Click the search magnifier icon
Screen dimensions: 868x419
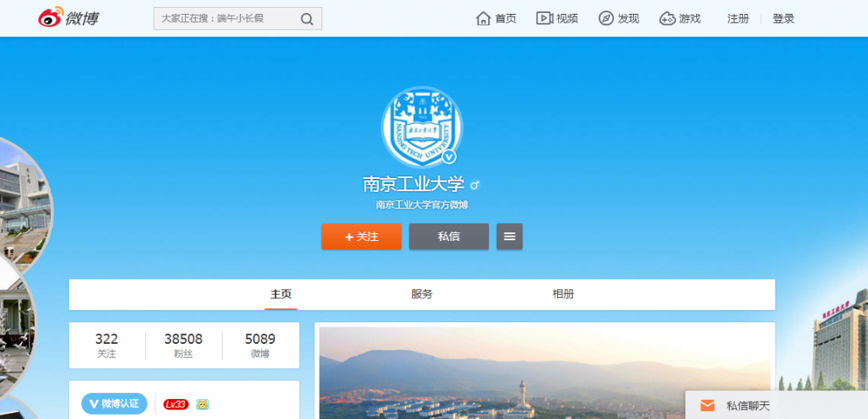coord(307,19)
